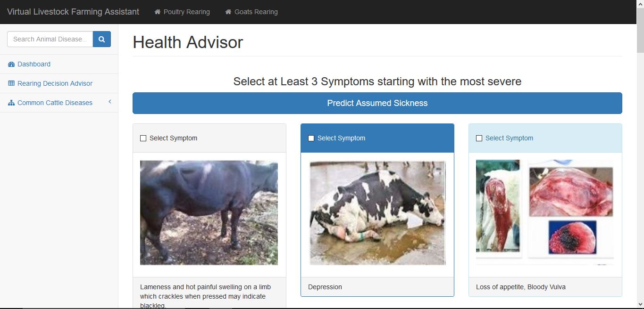Select the Bloody Vulva symptom checkbox
This screenshot has width=644, height=309.
pyautogui.click(x=479, y=138)
